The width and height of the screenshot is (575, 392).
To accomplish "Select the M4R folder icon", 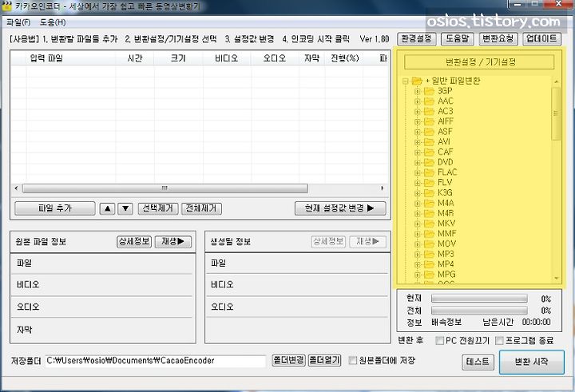I will 429,213.
